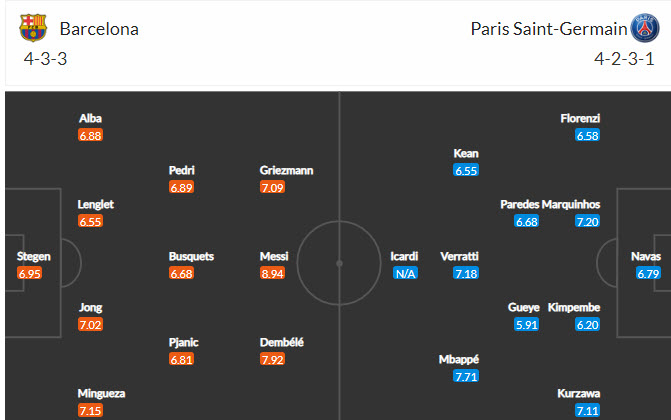This screenshot has height=420, width=671.
Task: Open the Paris Saint-Germain team link
Action: coord(549,29)
